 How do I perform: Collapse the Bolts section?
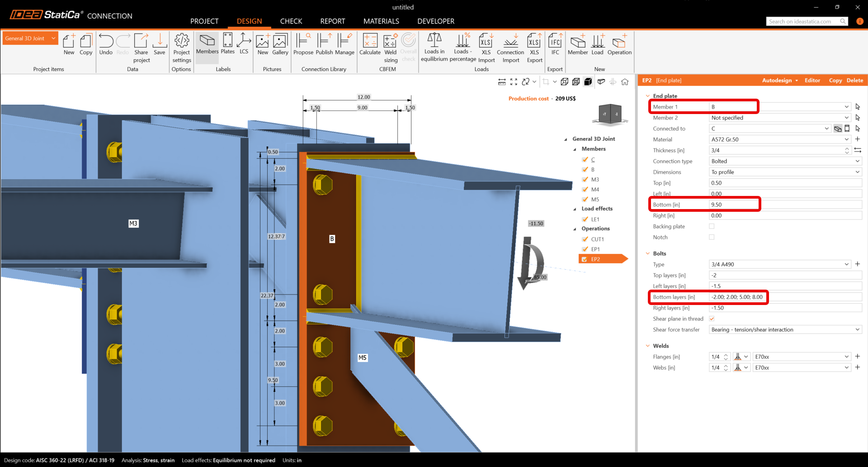click(x=648, y=253)
